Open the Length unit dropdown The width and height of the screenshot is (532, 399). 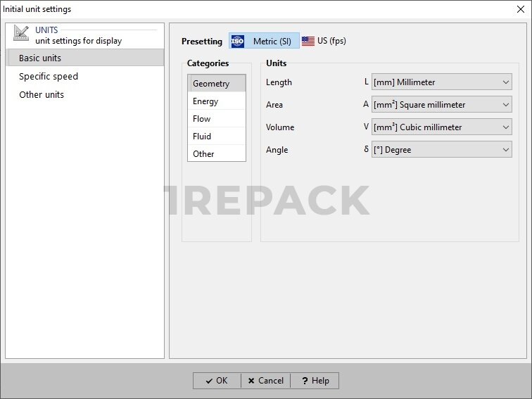coord(441,82)
